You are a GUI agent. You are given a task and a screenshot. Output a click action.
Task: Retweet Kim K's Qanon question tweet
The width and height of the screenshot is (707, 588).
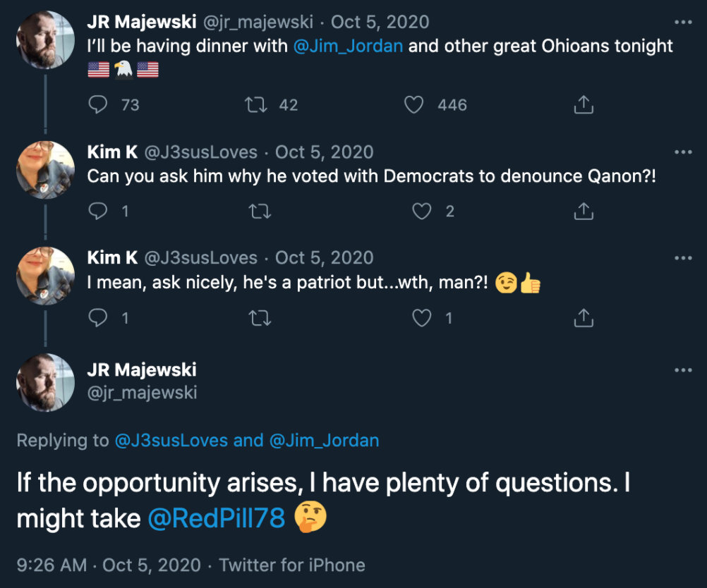pos(260,212)
